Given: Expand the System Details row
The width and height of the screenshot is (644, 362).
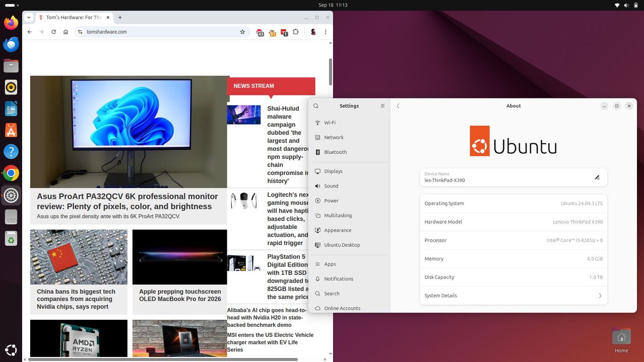Looking at the screenshot, I should (x=514, y=296).
